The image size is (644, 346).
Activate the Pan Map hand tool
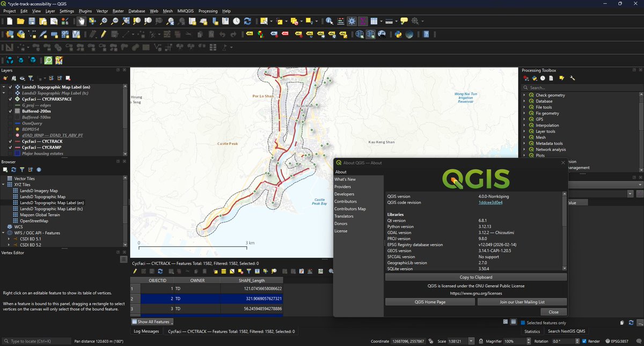81,21
